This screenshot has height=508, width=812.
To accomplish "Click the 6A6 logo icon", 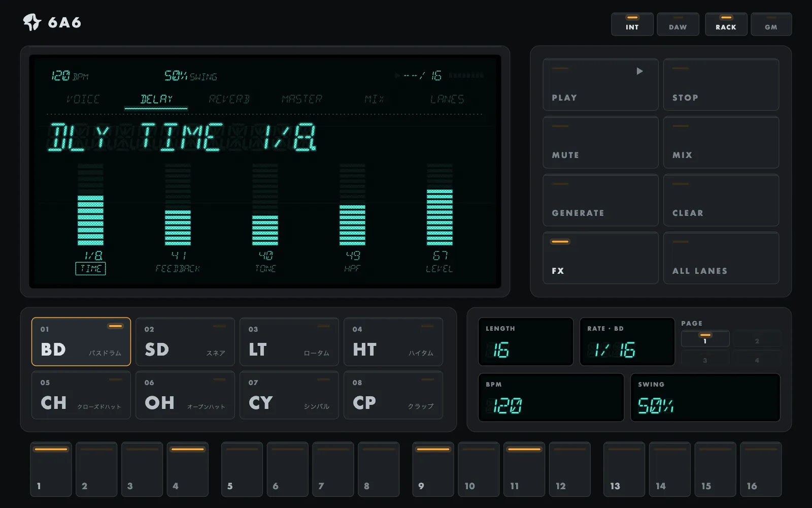I will coord(32,22).
